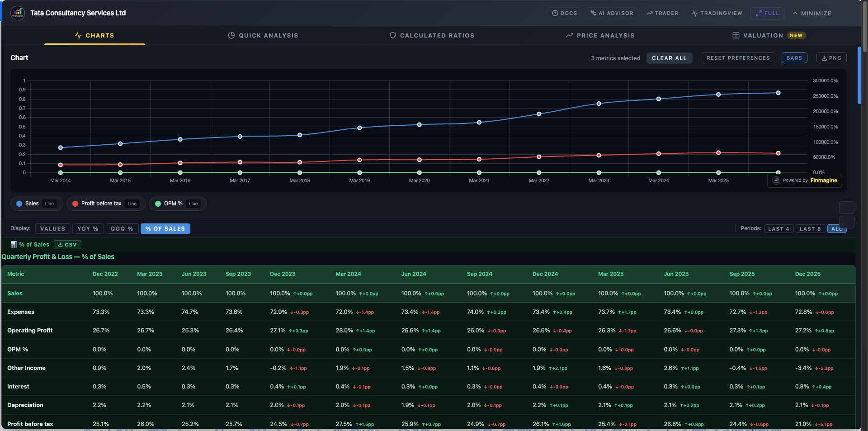Select the green OPM % color dot
The height and width of the screenshot is (431, 868).
coord(158,204)
